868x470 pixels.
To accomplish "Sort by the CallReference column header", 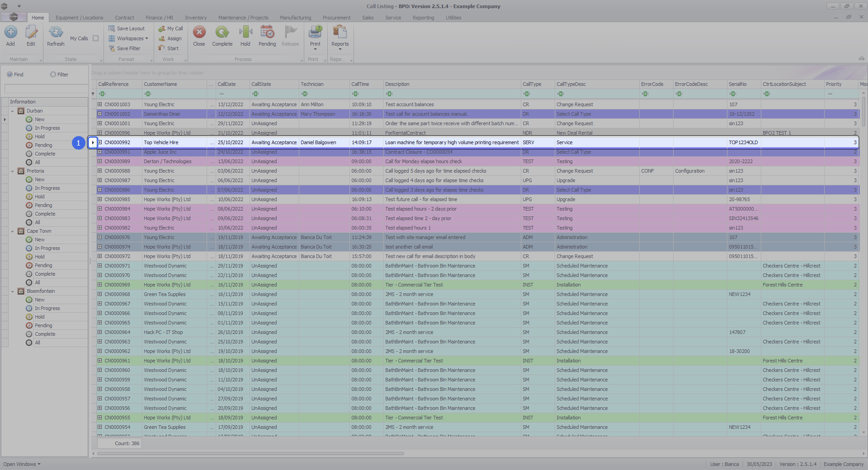I will tap(119, 84).
